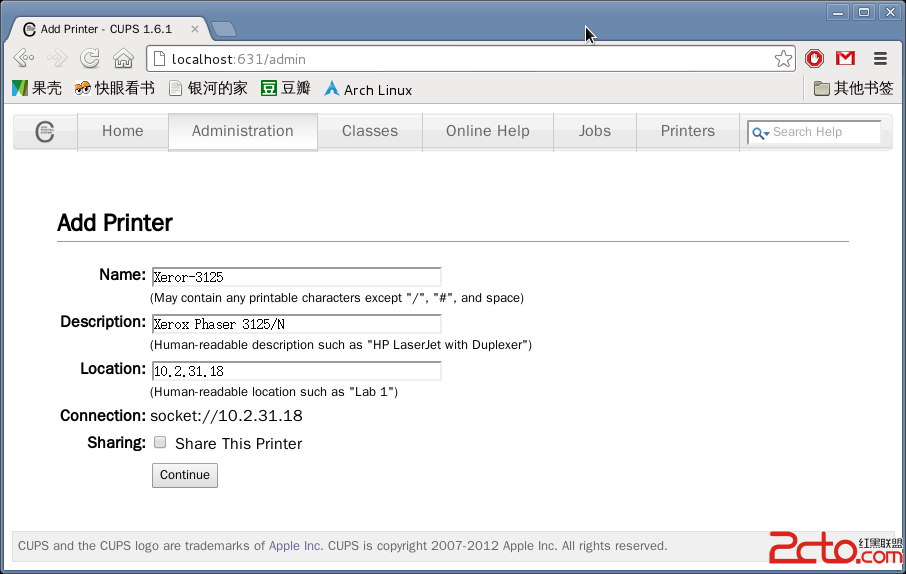Click the Description input field
The image size is (906, 574).
[296, 324]
